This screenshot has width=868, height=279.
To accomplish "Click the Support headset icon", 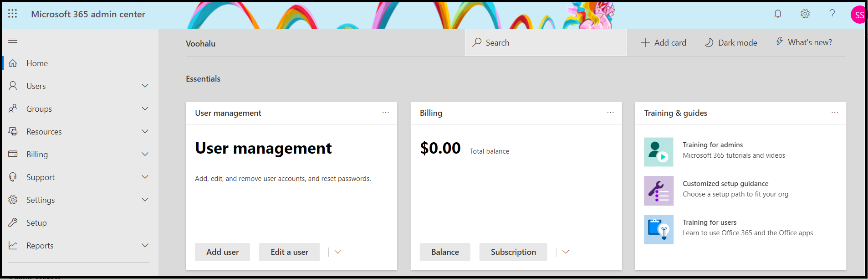I will pyautogui.click(x=13, y=177).
